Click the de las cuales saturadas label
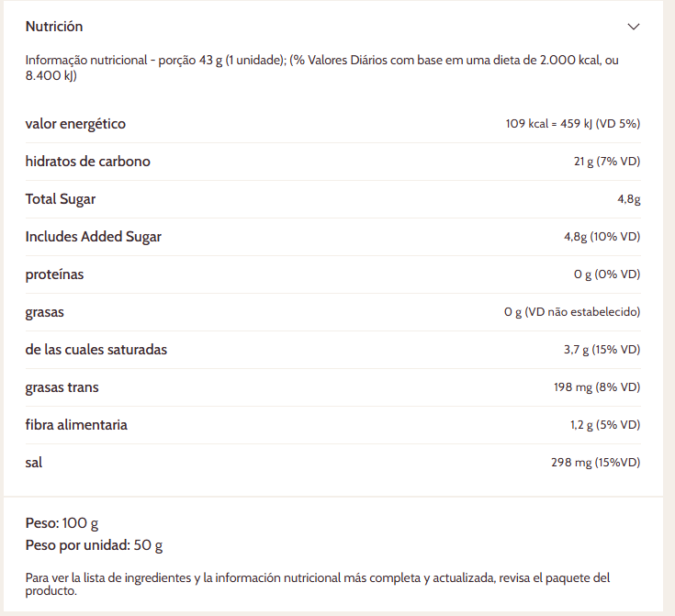This screenshot has height=616, width=675. pyautogui.click(x=96, y=350)
